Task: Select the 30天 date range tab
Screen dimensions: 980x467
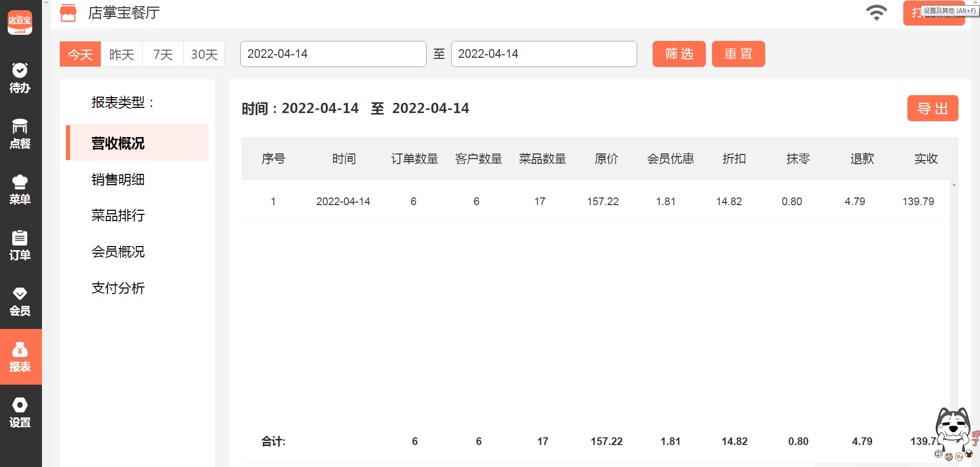Action: tap(204, 54)
